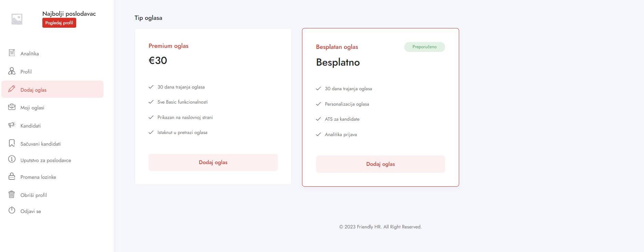The height and width of the screenshot is (252, 644).
Task: Click the Sačuvani kandidati bookmark icon
Action: click(x=12, y=143)
